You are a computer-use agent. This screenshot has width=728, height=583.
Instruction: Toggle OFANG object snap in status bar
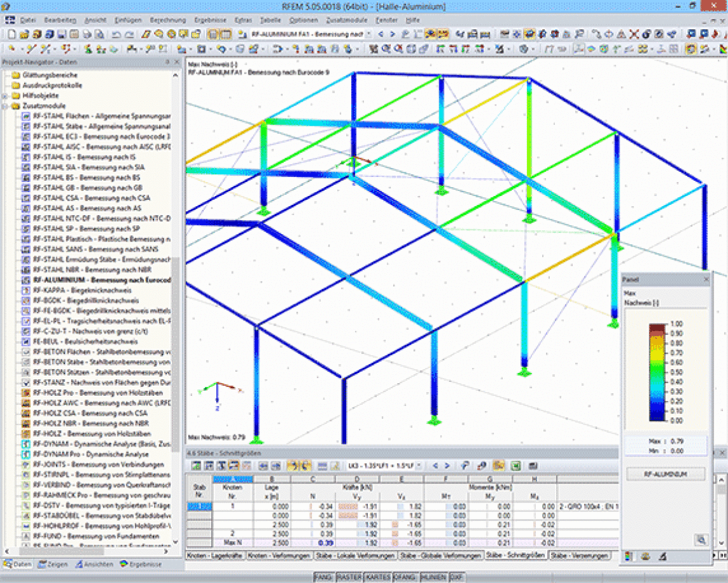(x=405, y=577)
